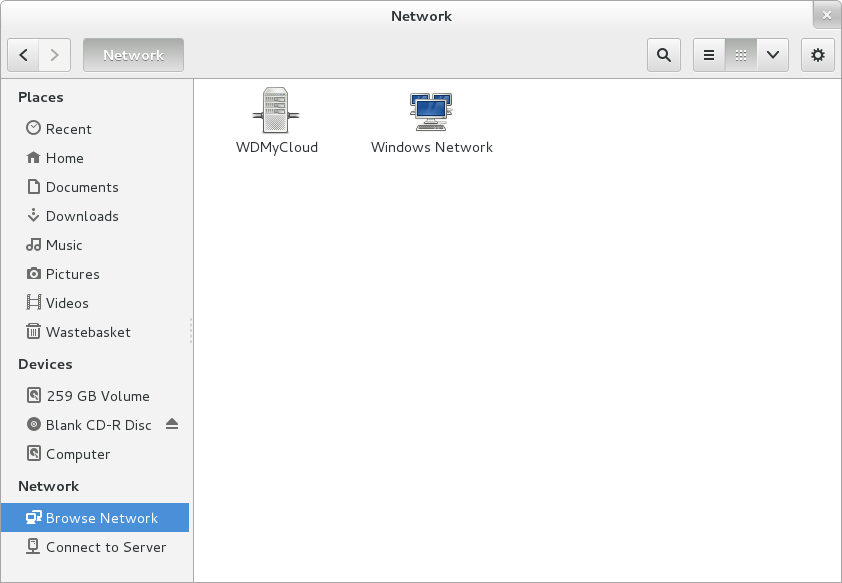Image resolution: width=842 pixels, height=583 pixels.
Task: Open the WDMyCloud server icon
Action: click(x=276, y=110)
